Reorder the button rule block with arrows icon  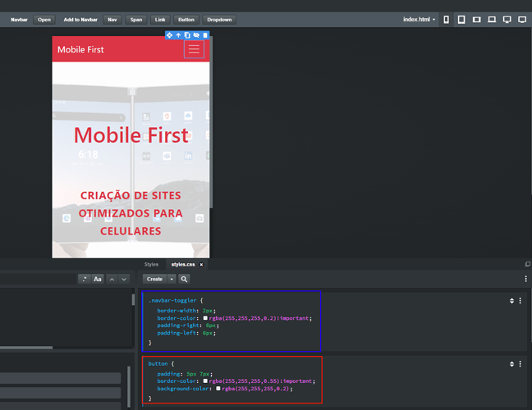point(511,364)
